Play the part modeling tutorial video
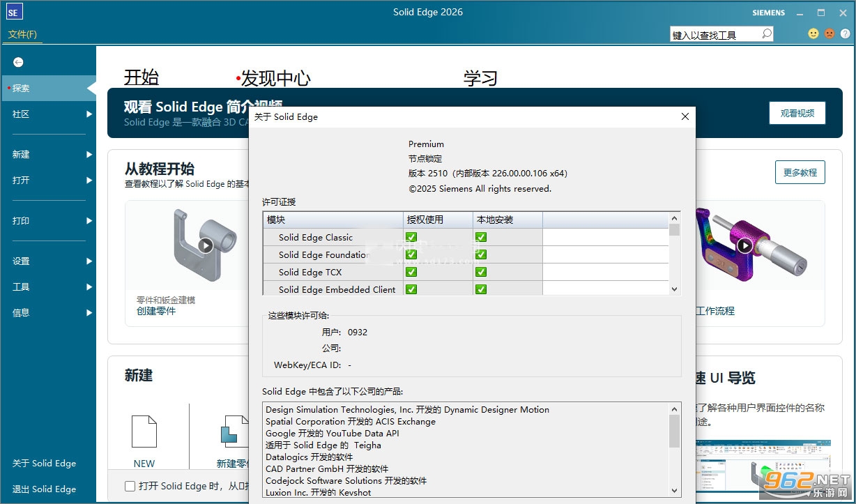 point(205,245)
